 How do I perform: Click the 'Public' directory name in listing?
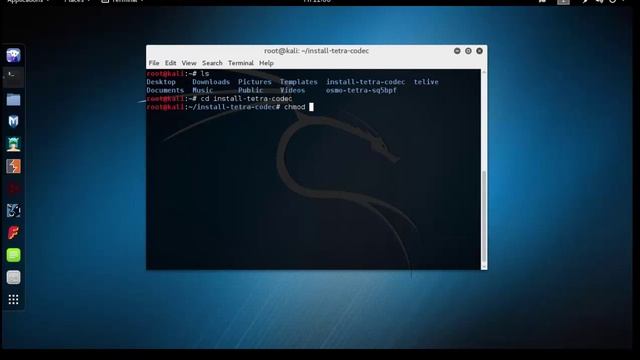tap(251, 90)
